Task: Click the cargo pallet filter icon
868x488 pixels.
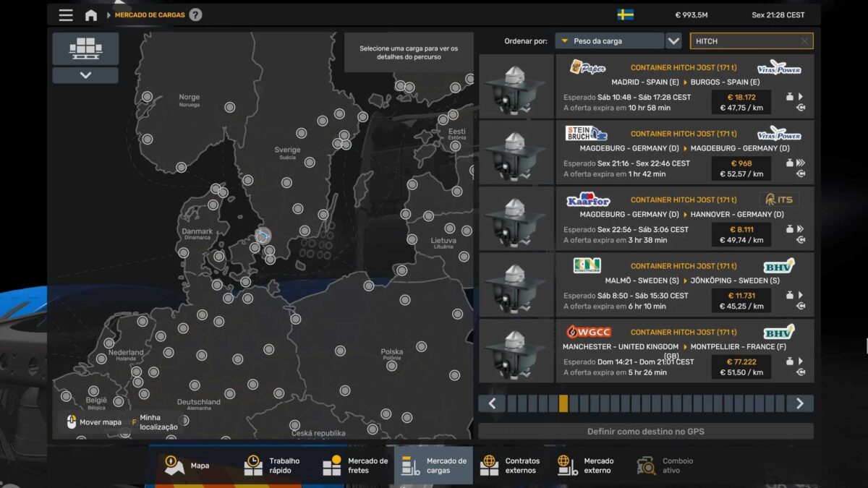Action: pyautogui.click(x=85, y=48)
